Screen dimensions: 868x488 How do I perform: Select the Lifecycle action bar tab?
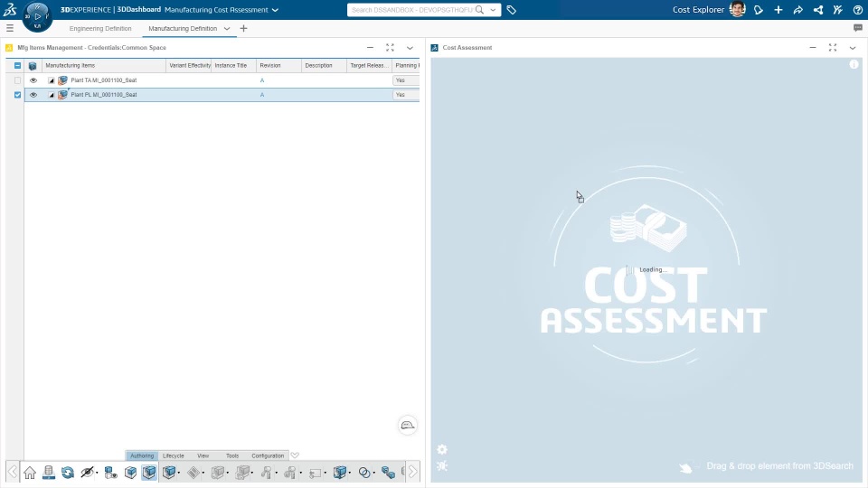click(x=174, y=455)
